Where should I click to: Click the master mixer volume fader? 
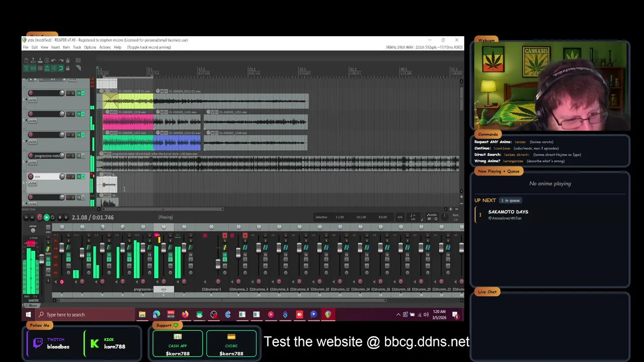(x=42, y=259)
